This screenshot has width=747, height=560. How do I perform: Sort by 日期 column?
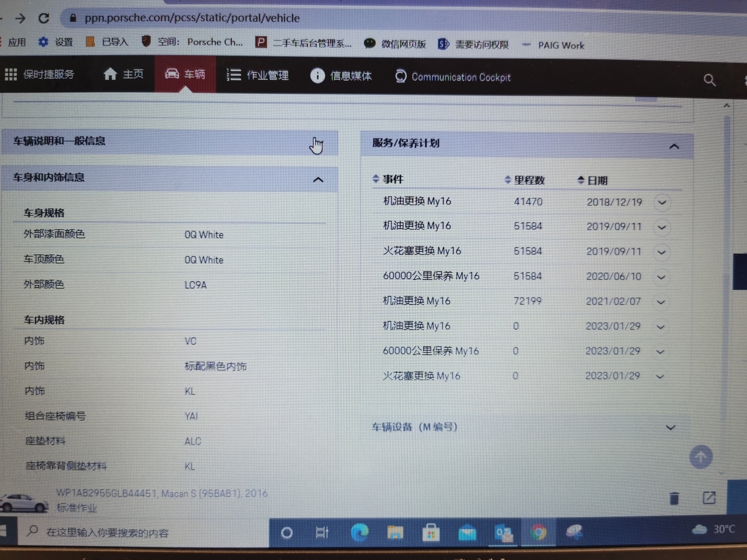pyautogui.click(x=592, y=181)
